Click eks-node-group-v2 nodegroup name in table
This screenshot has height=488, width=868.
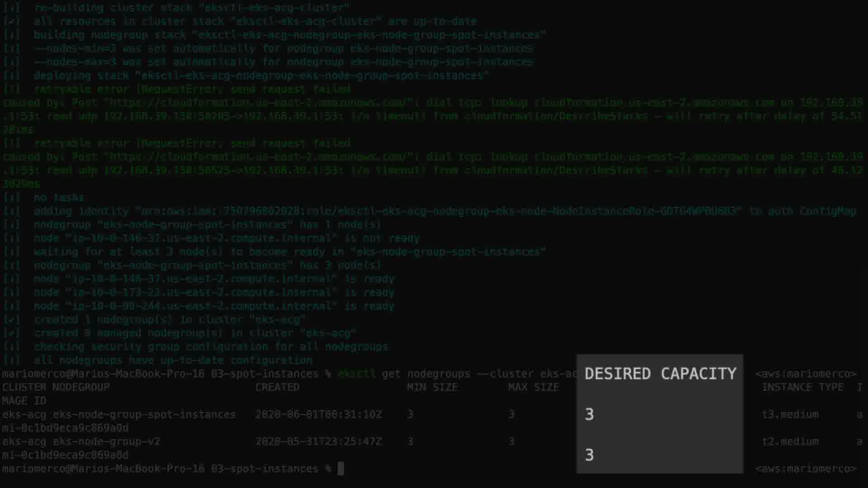coord(107,441)
